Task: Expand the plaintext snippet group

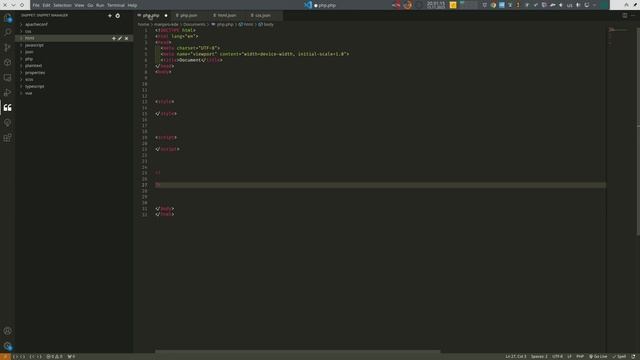Action: point(74,66)
